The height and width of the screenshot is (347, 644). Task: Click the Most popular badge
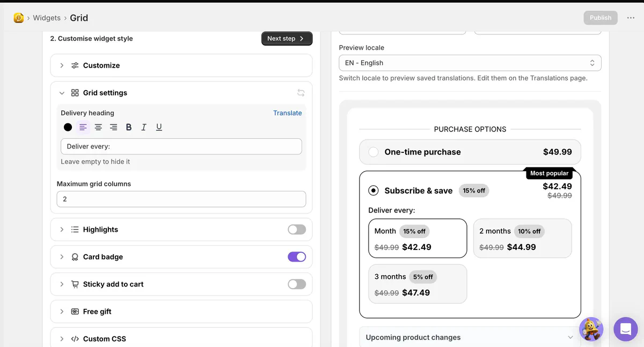[x=549, y=173]
